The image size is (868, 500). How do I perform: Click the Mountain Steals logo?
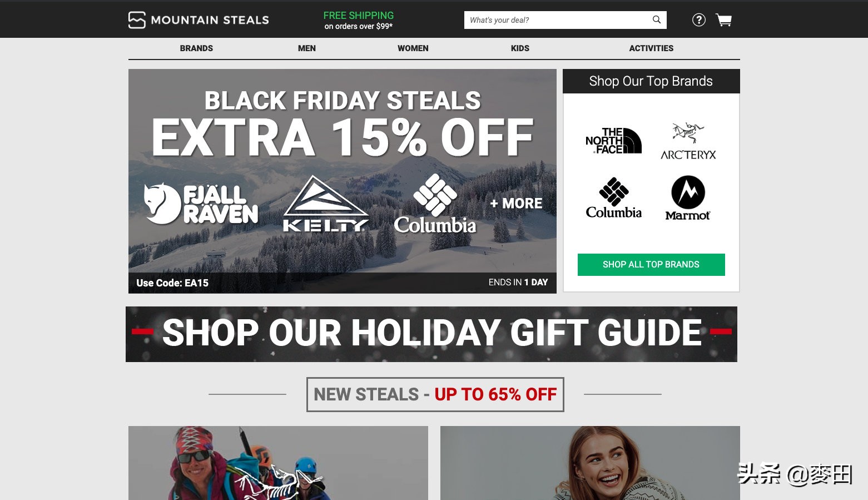tap(199, 20)
